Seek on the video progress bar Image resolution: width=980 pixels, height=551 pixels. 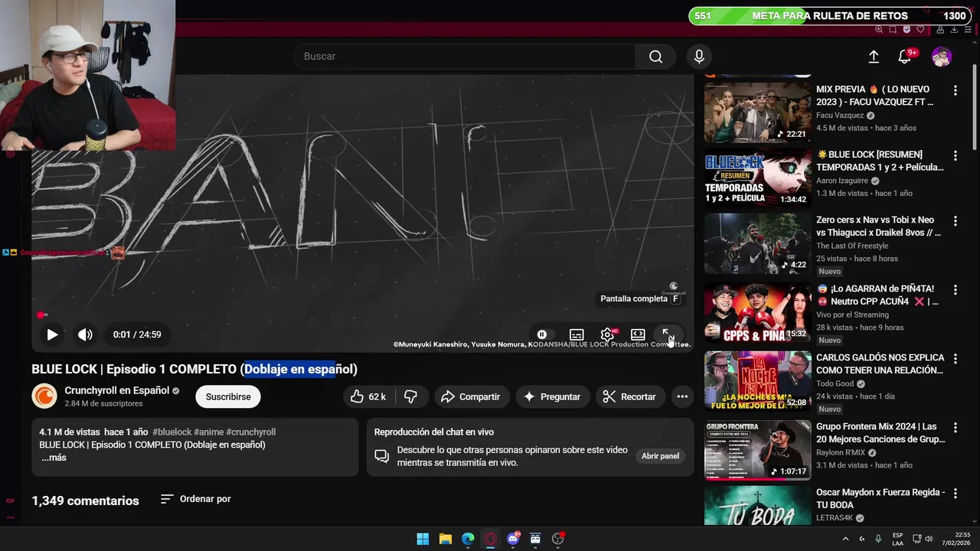[362, 315]
